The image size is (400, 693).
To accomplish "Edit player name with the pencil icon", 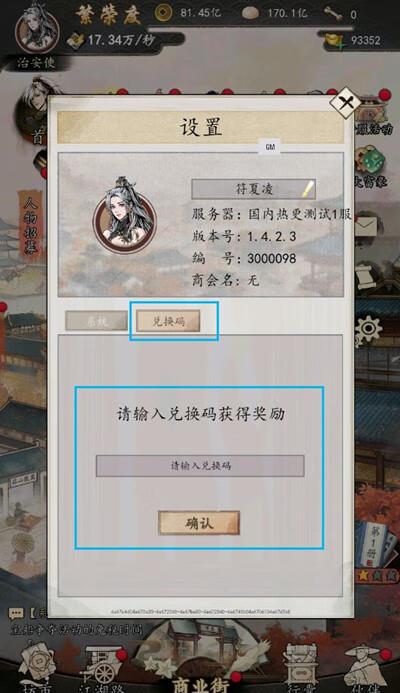I will pos(308,189).
